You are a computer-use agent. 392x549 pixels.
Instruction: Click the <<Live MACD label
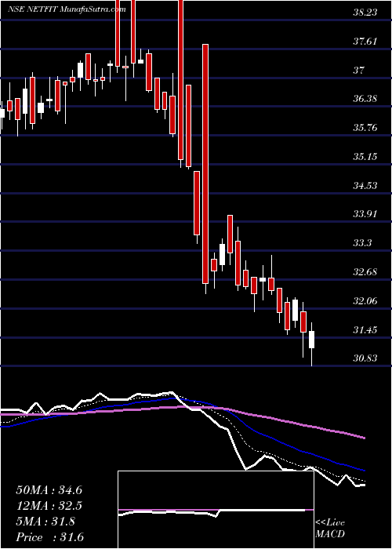[x=330, y=529]
